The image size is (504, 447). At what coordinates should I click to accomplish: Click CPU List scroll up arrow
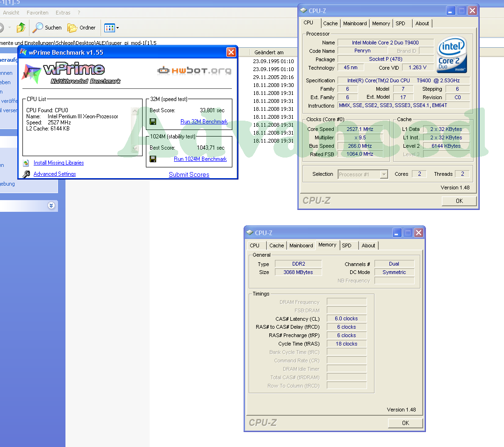tap(135, 111)
